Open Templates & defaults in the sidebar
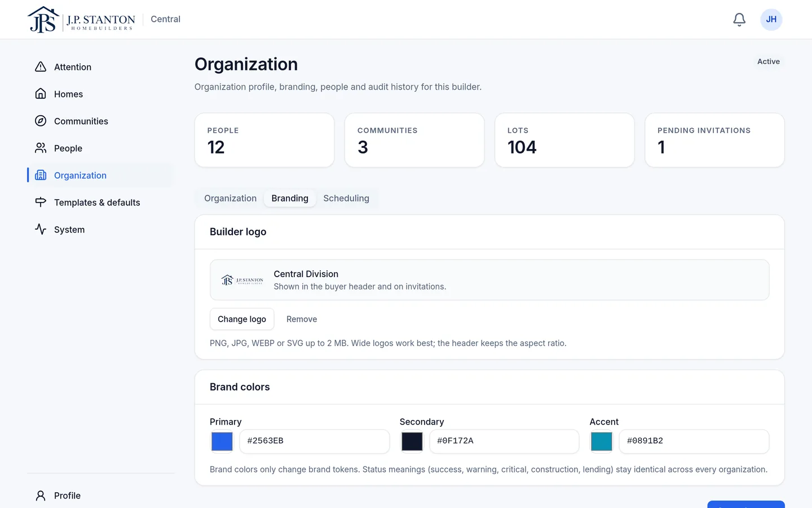812x508 pixels. [100, 202]
